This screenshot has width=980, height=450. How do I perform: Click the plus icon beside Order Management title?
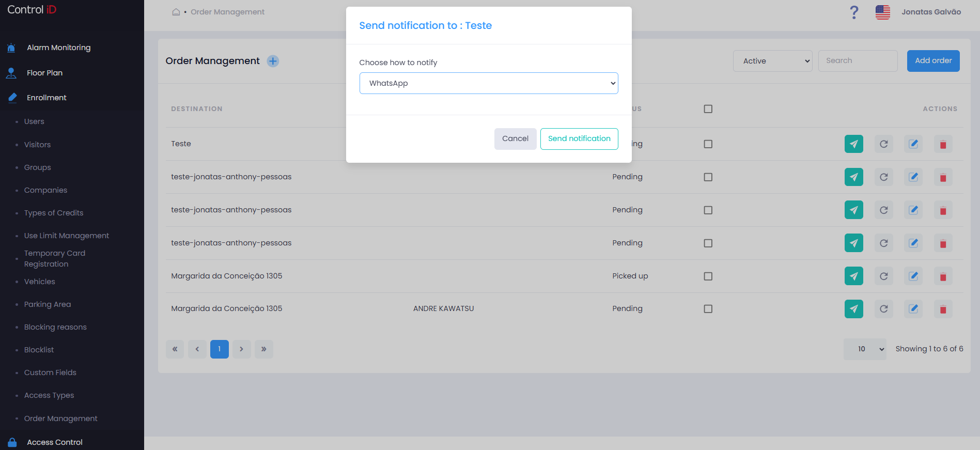click(273, 61)
